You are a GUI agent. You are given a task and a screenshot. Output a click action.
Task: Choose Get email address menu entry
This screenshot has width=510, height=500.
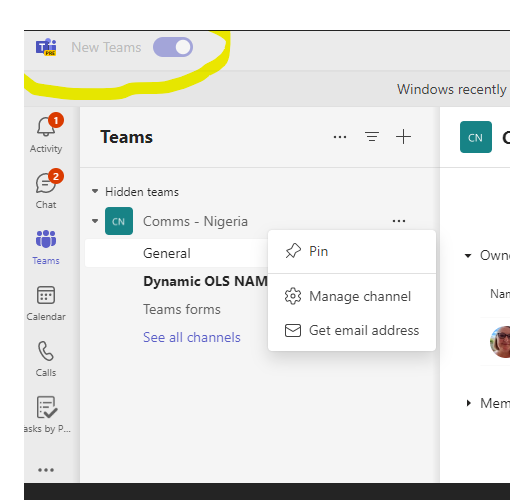352,330
